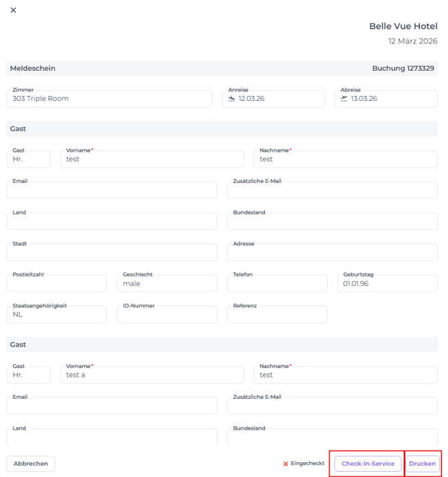The image size is (448, 477).
Task: Open the second guest's Gast title dropdown
Action: 29,375
